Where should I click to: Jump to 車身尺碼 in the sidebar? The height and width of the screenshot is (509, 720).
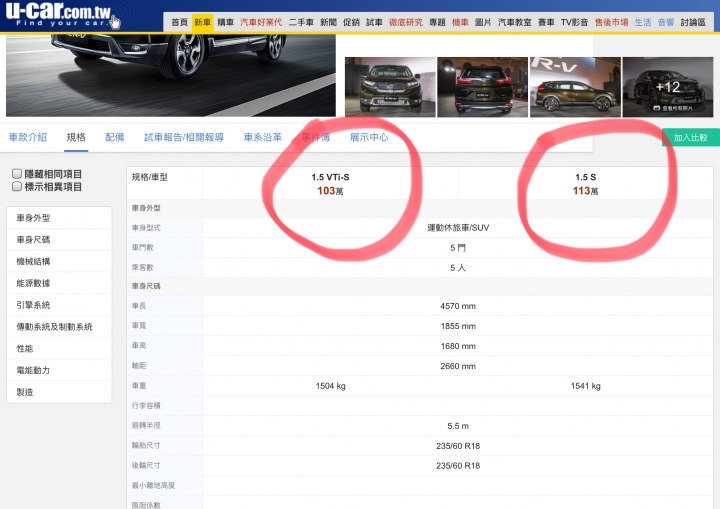point(59,239)
